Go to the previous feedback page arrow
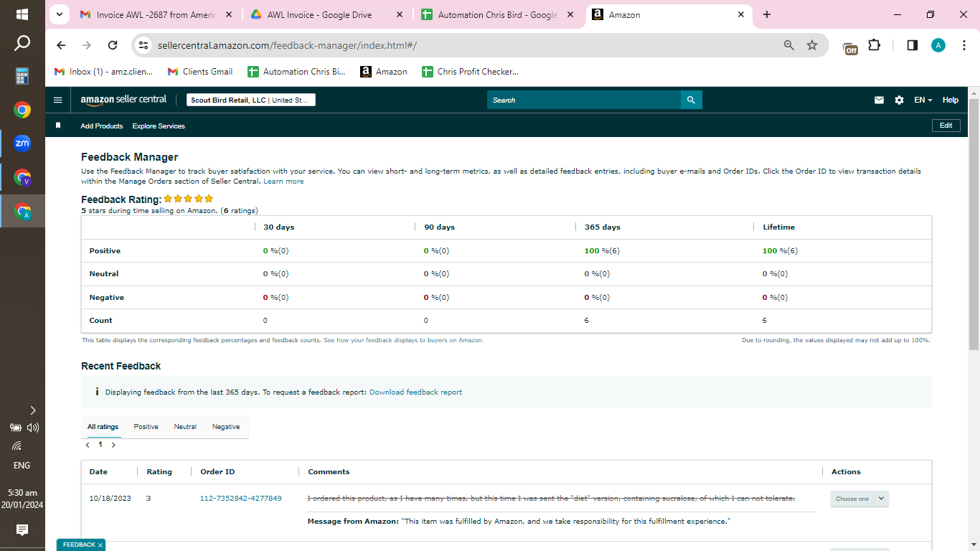The width and height of the screenshot is (980, 551). coord(88,445)
